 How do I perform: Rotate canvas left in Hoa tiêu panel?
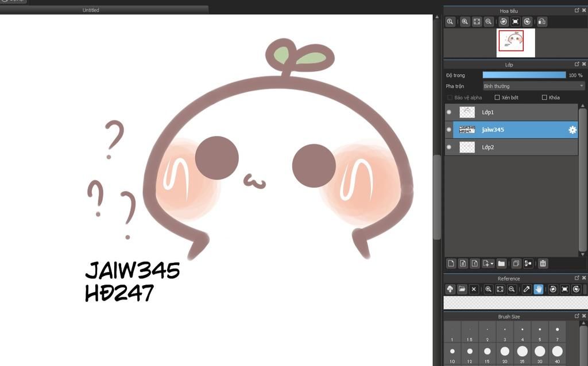(504, 22)
